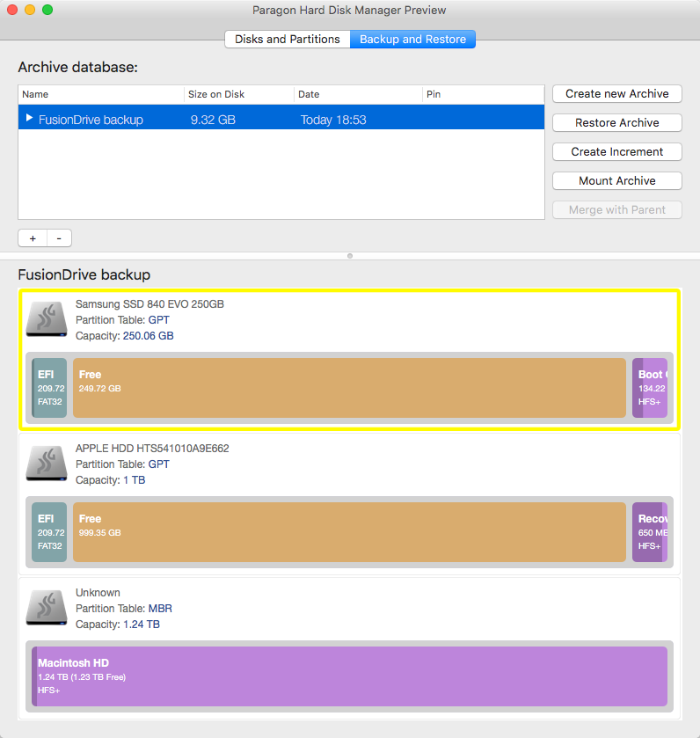The image size is (700, 738).
Task: Switch to Disks and Partitions tab
Action: point(288,39)
